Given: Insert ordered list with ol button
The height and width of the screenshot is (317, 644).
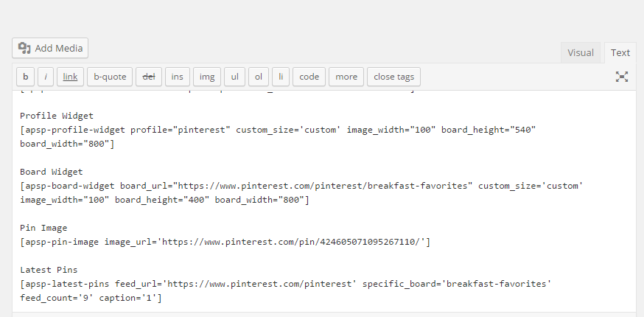Looking at the screenshot, I should pyautogui.click(x=259, y=77).
